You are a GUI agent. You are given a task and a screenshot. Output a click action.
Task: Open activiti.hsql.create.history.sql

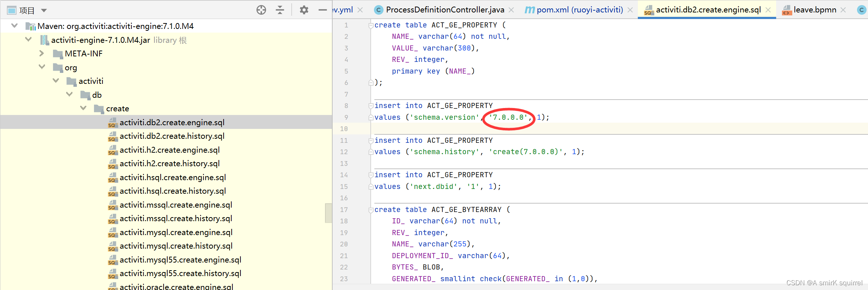click(x=173, y=191)
